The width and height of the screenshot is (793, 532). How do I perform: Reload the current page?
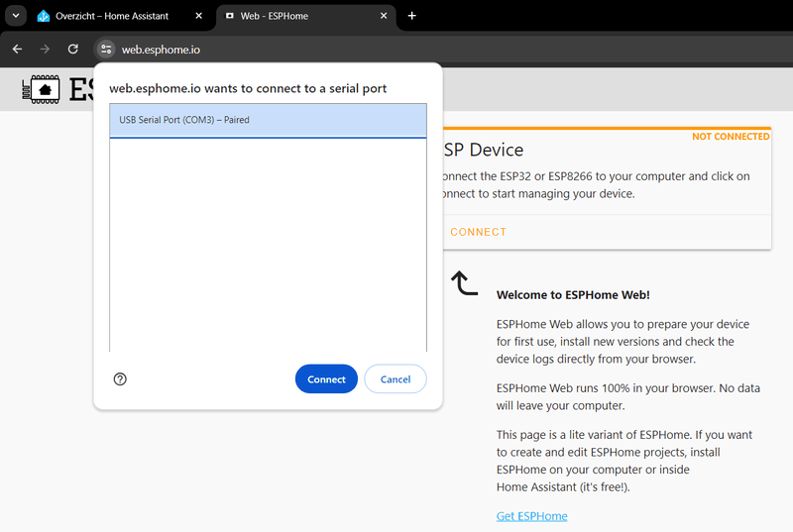pos(72,49)
